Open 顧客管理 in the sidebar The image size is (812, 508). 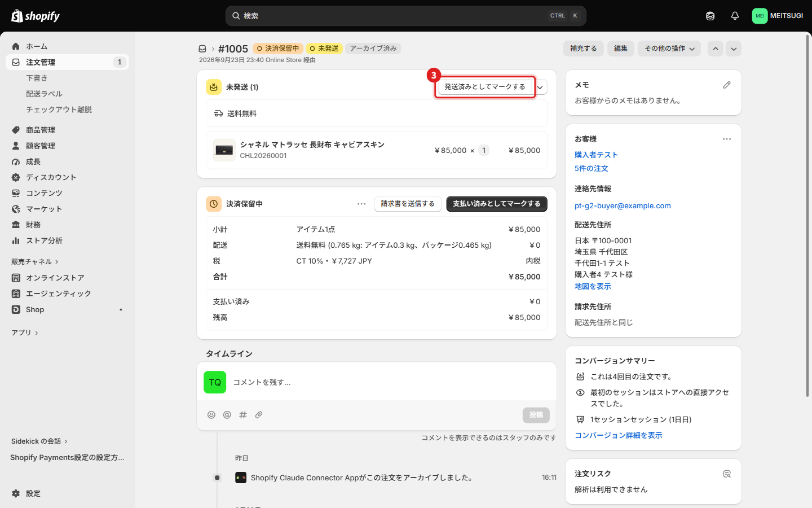pos(67,146)
